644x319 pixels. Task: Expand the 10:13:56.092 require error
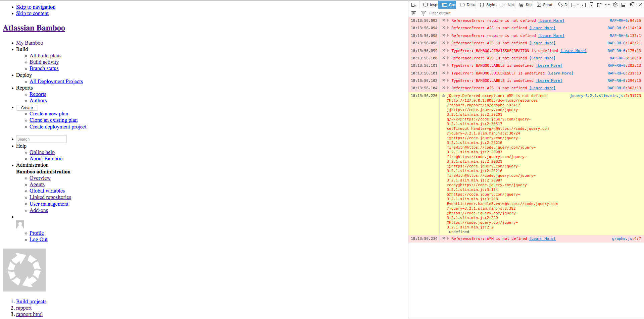pyautogui.click(x=448, y=20)
